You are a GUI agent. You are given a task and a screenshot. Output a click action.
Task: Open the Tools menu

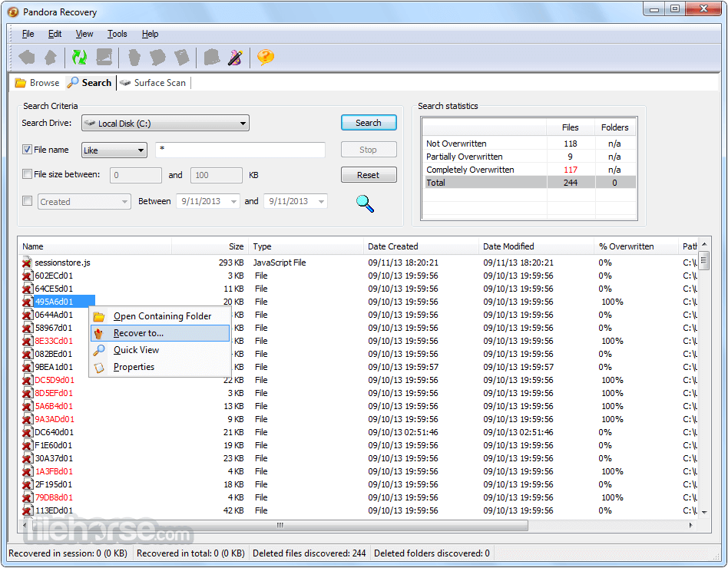click(x=117, y=34)
